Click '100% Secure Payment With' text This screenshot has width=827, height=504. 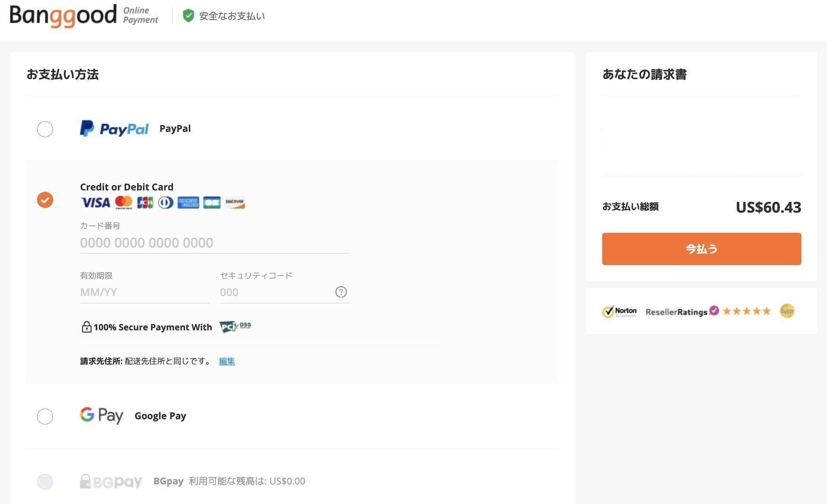(153, 327)
